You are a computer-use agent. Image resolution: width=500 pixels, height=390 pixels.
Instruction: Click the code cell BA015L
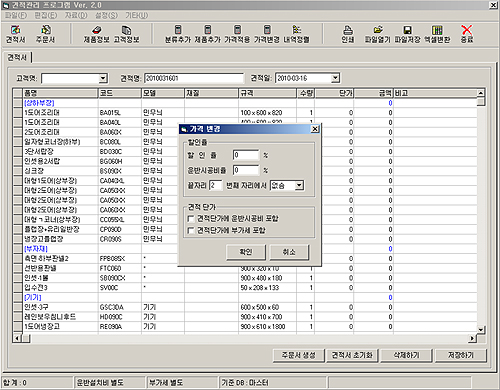coord(120,113)
